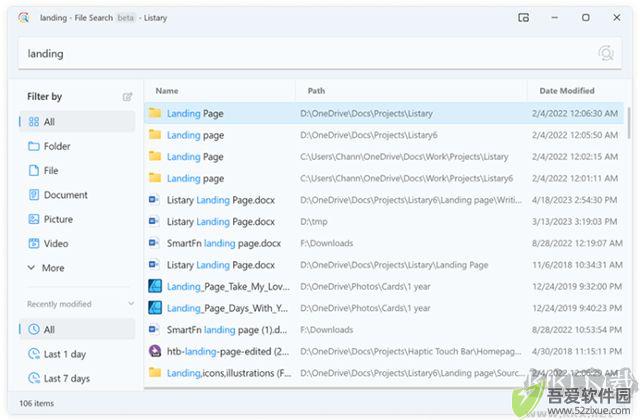Click the Landing_Page_Days_With_Y... file name
Viewport: 640px width, 420px height.
point(227,308)
